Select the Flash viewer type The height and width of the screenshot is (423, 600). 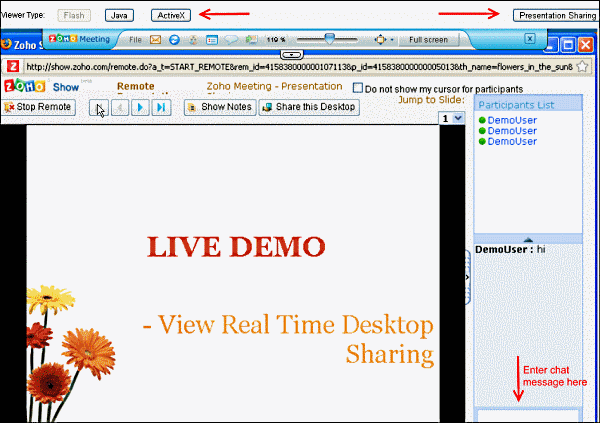click(74, 15)
